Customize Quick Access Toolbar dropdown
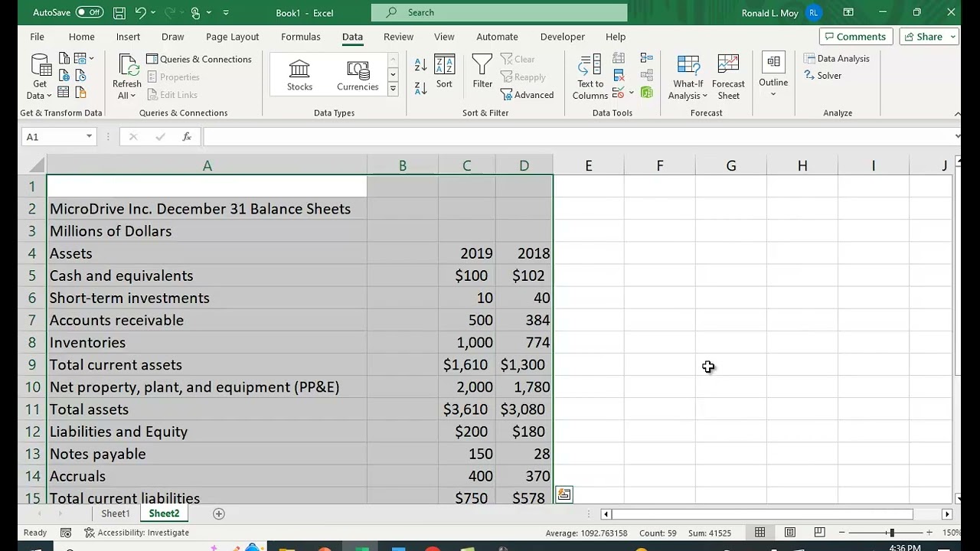This screenshot has width=980, height=551. (x=225, y=12)
